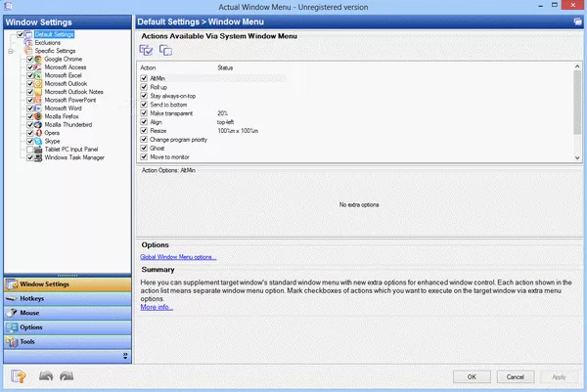Expand the navigation pane chevron button

(x=124, y=356)
